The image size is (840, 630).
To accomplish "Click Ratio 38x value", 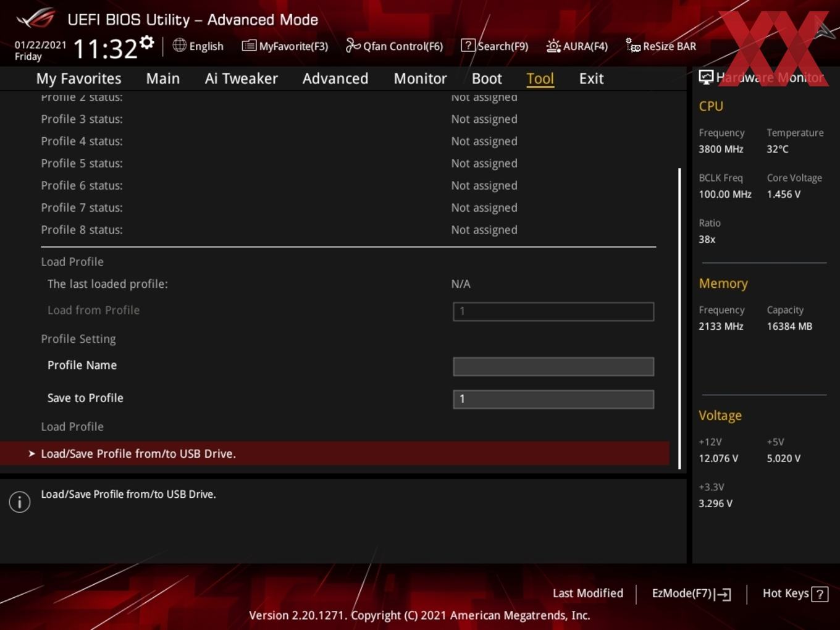I will (x=707, y=239).
